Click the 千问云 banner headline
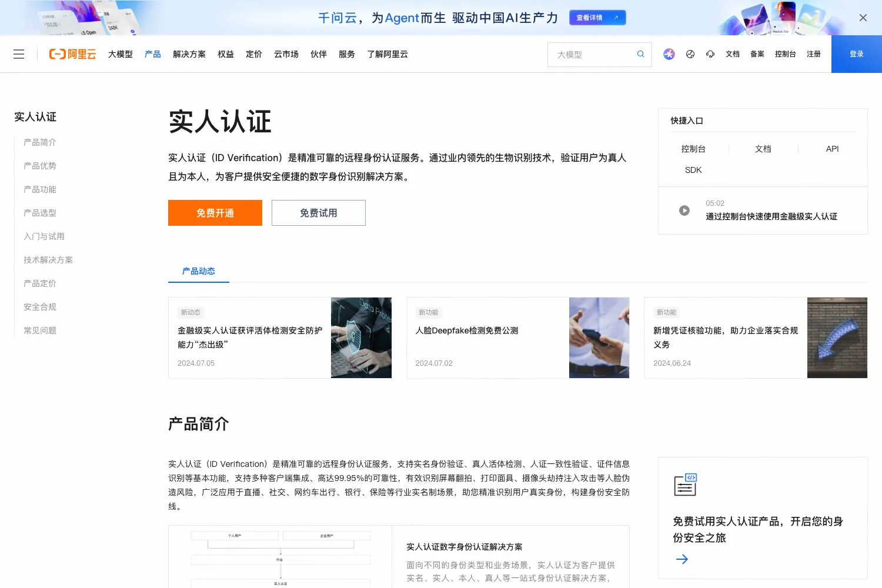The width and height of the screenshot is (882, 588). point(438,18)
